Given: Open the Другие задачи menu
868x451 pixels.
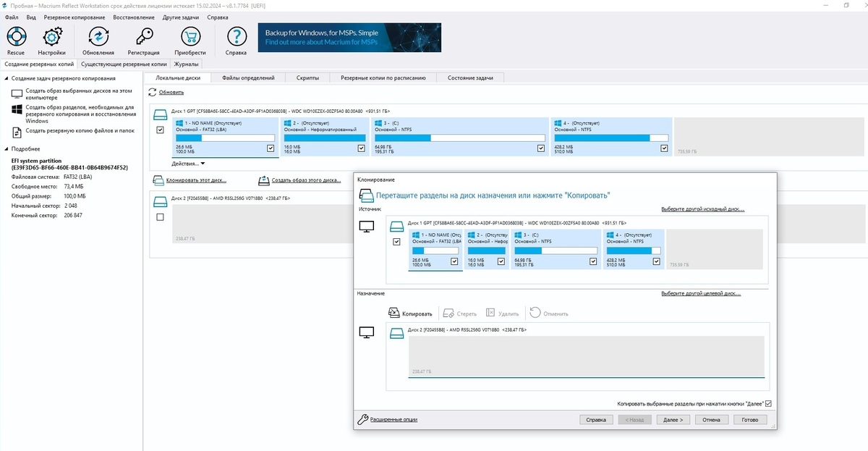Looking at the screenshot, I should tap(181, 17).
